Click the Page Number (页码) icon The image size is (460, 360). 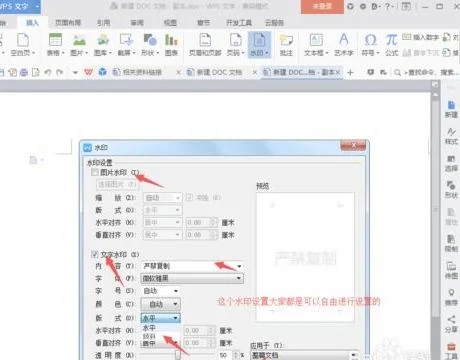coord(236,45)
